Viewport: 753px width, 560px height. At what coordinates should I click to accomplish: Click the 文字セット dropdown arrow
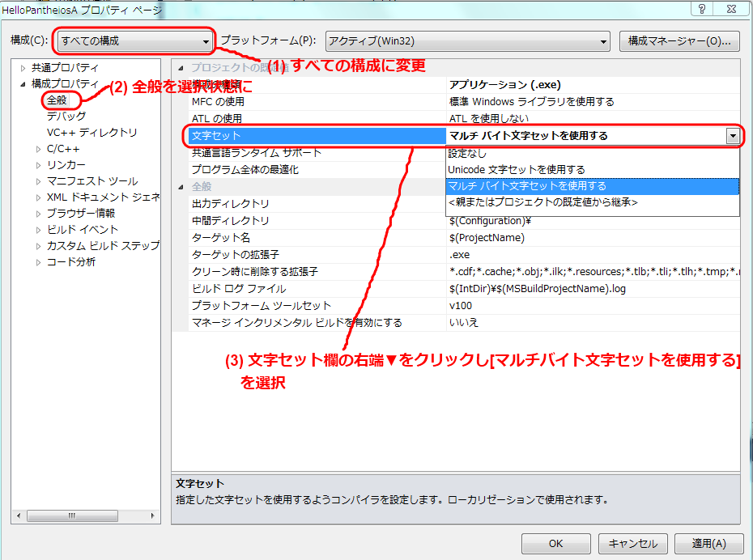pyautogui.click(x=732, y=136)
